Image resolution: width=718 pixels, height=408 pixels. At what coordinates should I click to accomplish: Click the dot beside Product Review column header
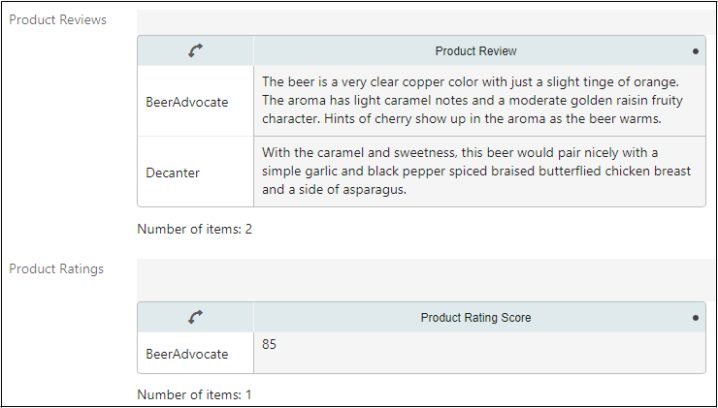point(696,51)
